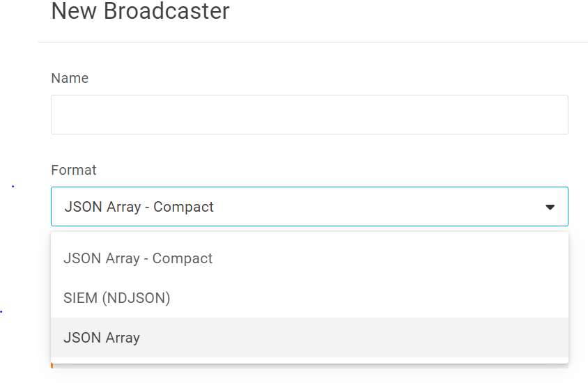
Task: Keep JSON Array - Compact in the dropdown list
Action: pyautogui.click(x=138, y=258)
